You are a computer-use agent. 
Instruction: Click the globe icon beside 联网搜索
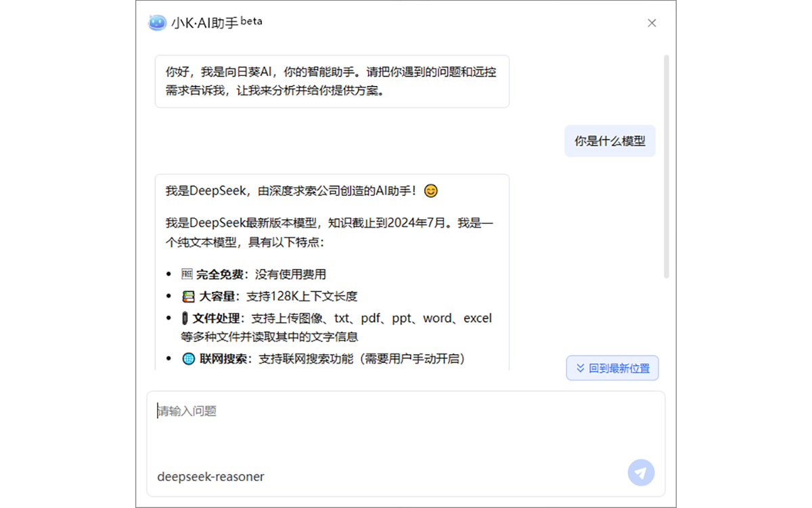pos(189,359)
